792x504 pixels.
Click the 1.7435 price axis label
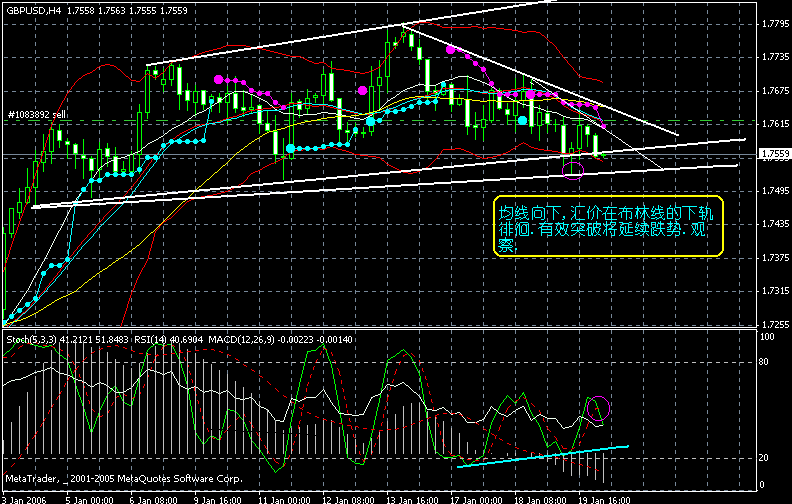[x=775, y=224]
